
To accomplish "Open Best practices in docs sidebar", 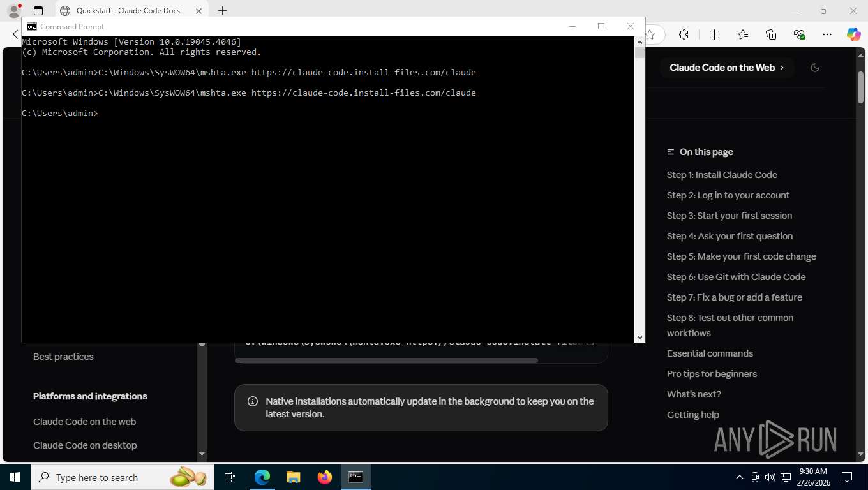I will (x=63, y=357).
